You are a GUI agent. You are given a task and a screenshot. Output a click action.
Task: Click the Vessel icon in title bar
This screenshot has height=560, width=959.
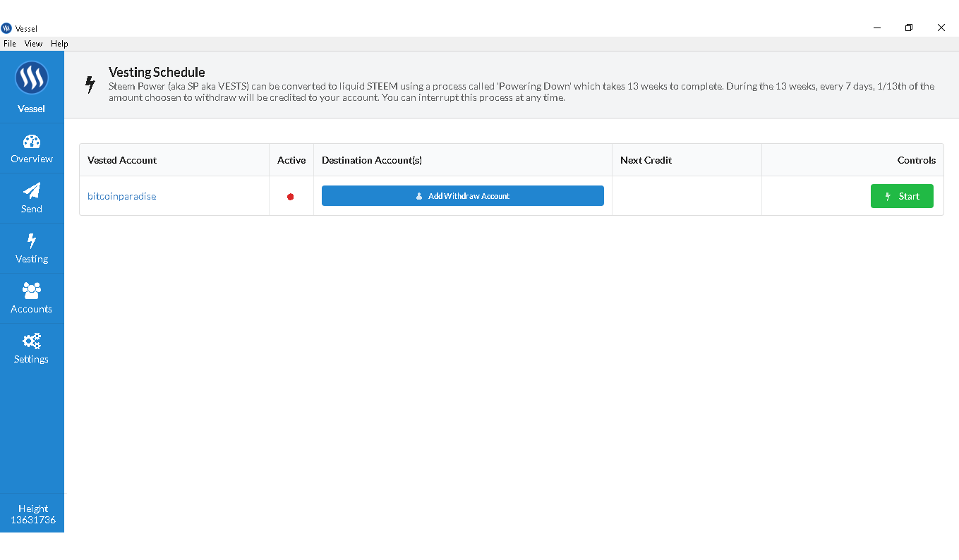tap(7, 28)
